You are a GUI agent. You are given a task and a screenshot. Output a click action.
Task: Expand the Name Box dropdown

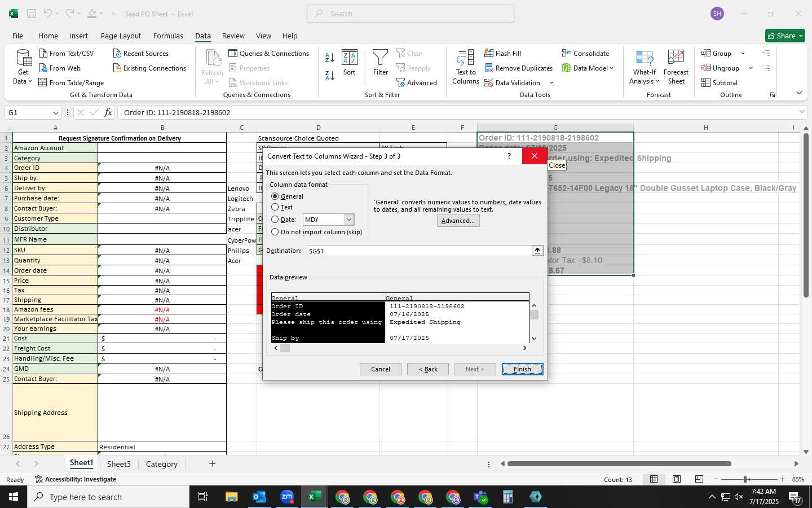55,112
